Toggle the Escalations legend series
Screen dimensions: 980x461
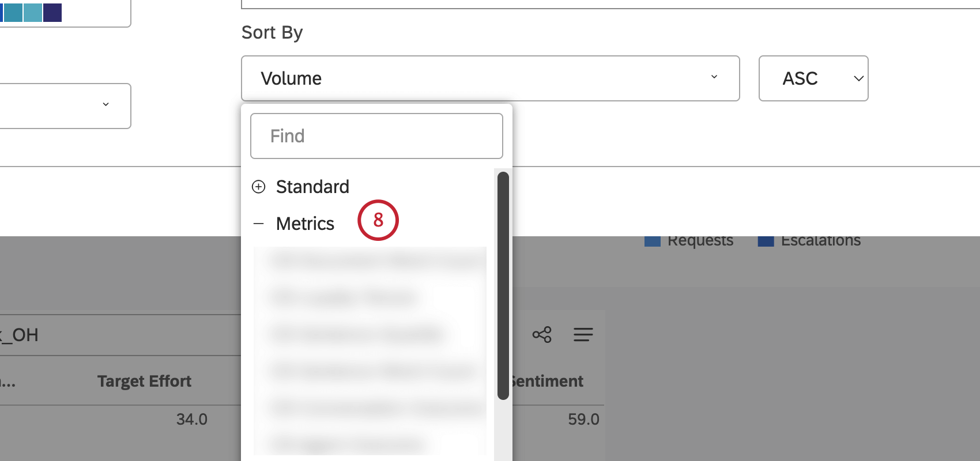(x=820, y=241)
